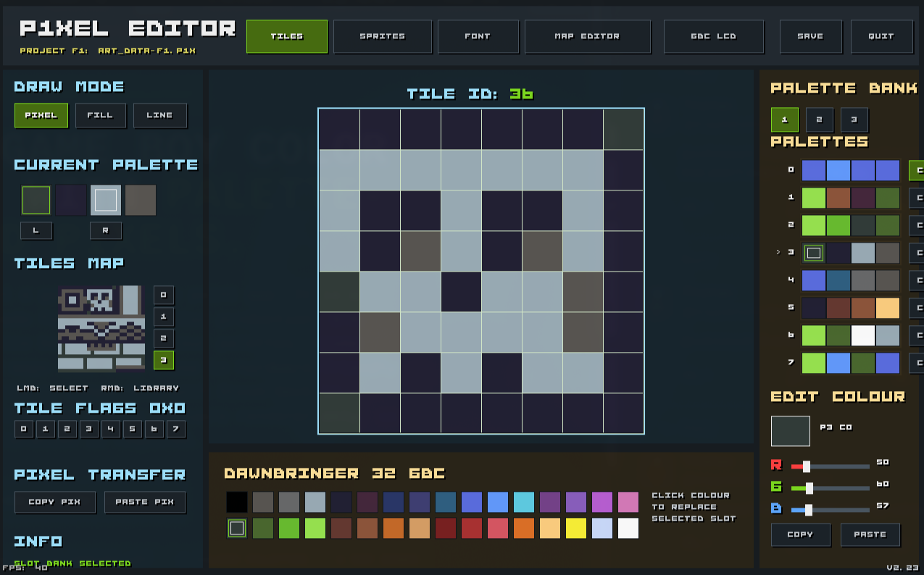Select Pixel draw mode
The image size is (924, 575).
click(x=41, y=115)
